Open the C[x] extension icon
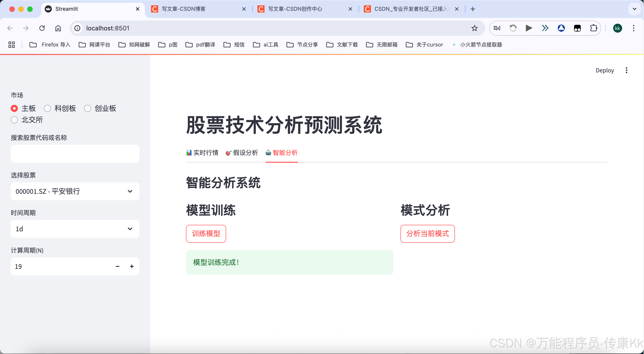644x354 pixels. click(x=497, y=28)
